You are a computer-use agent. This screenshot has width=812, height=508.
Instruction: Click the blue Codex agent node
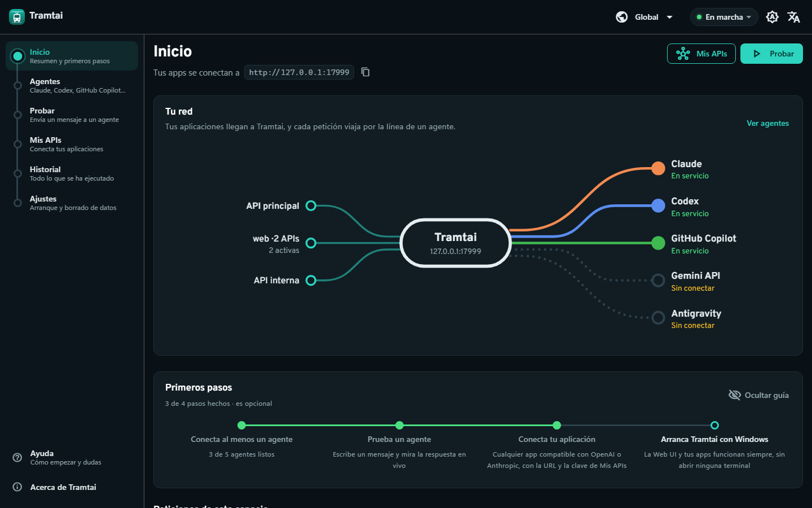(658, 205)
